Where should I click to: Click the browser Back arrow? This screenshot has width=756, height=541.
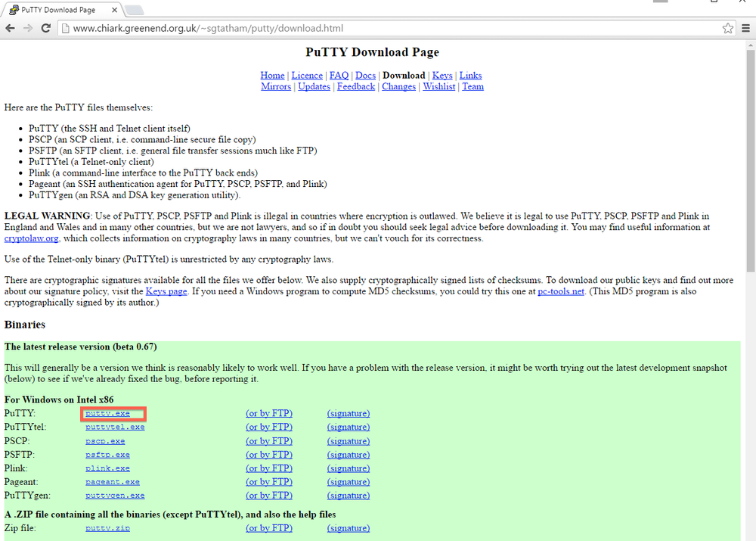[x=10, y=28]
